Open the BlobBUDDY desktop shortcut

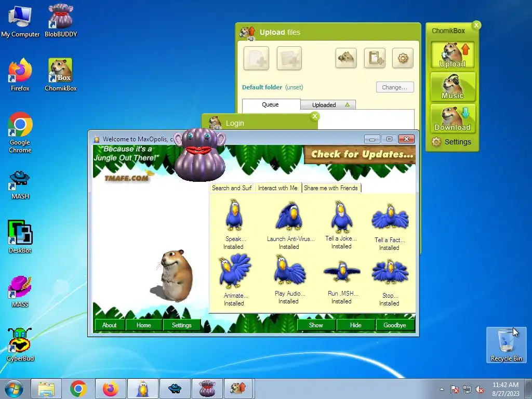coord(61,21)
